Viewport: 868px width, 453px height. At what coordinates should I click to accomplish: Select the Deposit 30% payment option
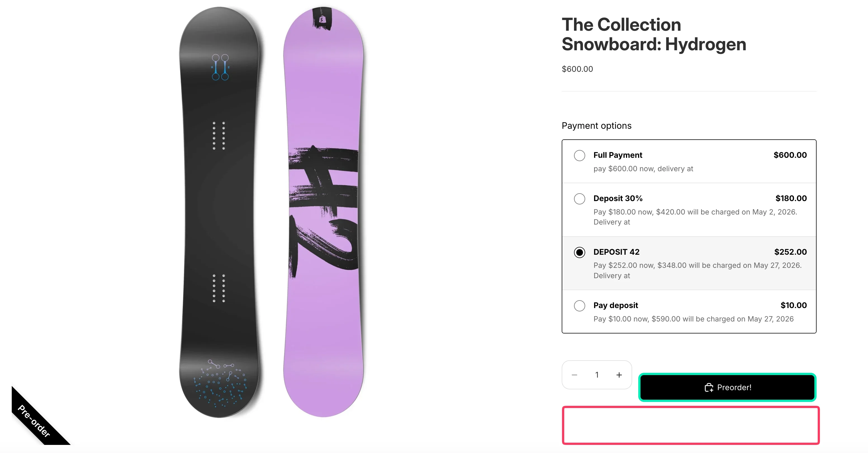tap(580, 199)
